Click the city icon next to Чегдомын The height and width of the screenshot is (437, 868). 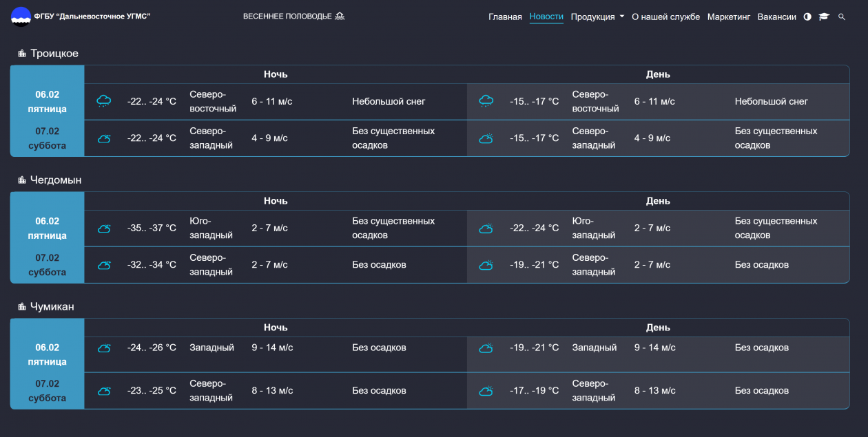pos(22,180)
